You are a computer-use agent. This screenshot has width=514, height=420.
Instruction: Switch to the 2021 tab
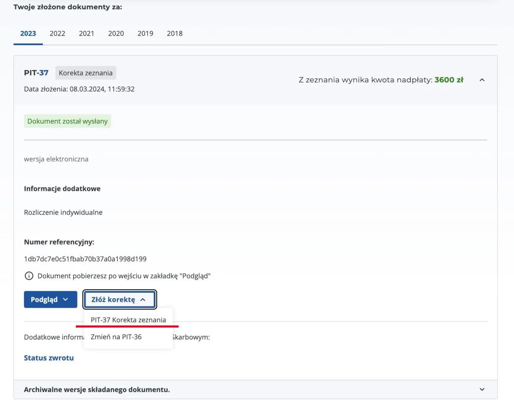pyautogui.click(x=87, y=33)
